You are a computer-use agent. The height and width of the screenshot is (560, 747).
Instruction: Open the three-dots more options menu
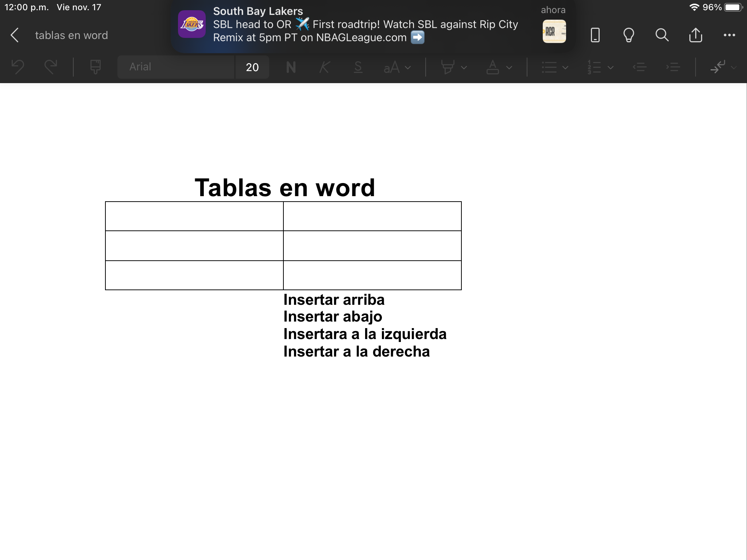pyautogui.click(x=729, y=35)
